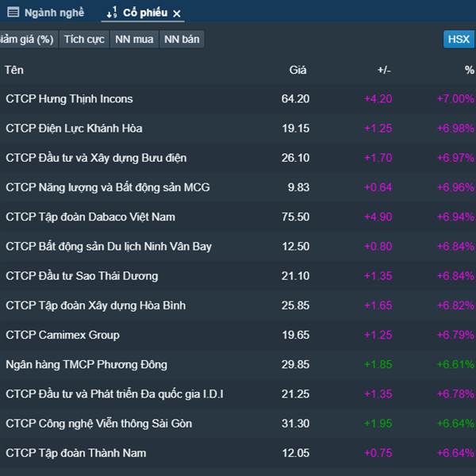
Task: Click price 25.85 of Hòa Bình
Action: coord(295,305)
